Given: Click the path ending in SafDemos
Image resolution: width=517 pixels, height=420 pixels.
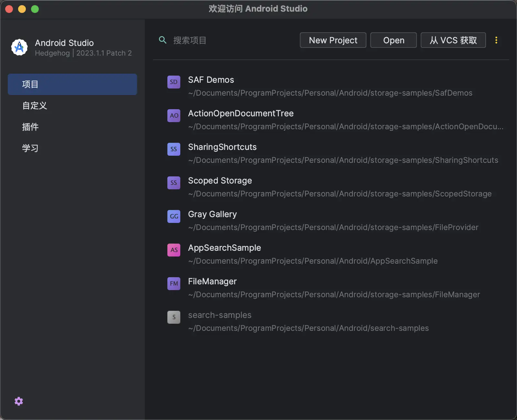Looking at the screenshot, I should coord(330,93).
